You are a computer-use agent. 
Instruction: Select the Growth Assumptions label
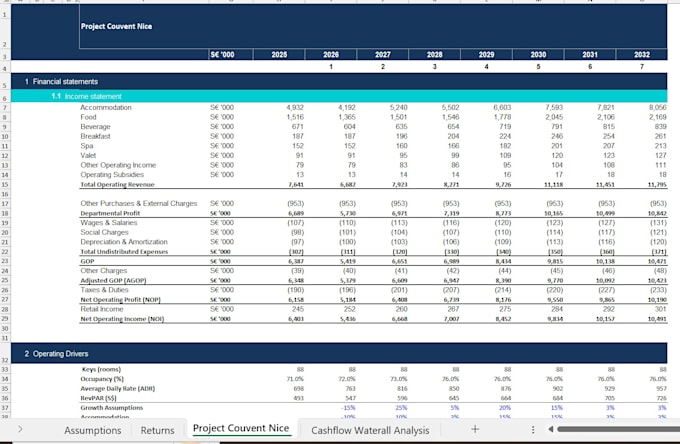pyautogui.click(x=111, y=408)
